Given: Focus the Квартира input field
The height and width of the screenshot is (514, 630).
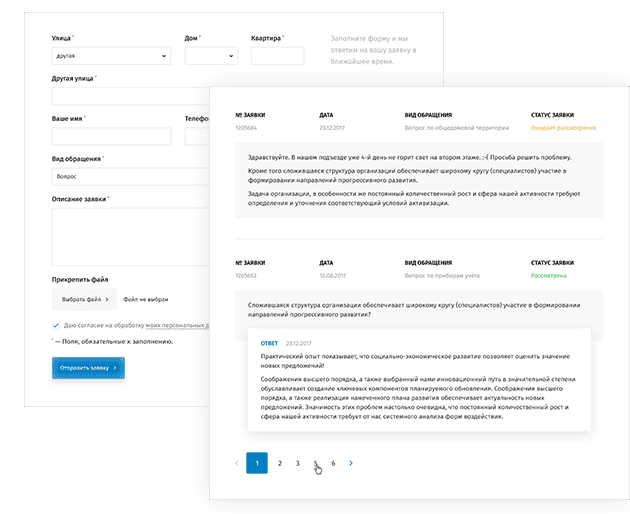Looking at the screenshot, I should tap(280, 56).
